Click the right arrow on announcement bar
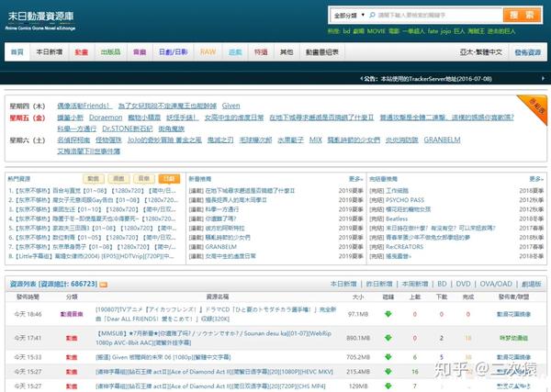Image resolution: width=551 pixels, height=392 pixels. pos(543,79)
